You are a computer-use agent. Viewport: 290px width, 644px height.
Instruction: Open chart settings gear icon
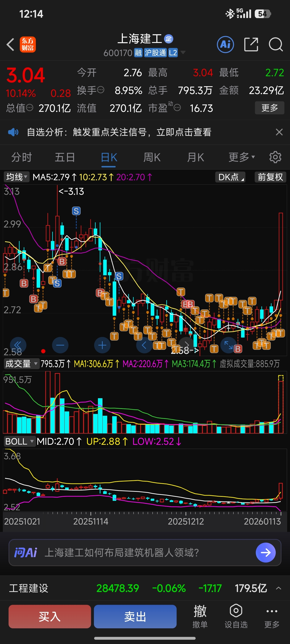(x=275, y=157)
